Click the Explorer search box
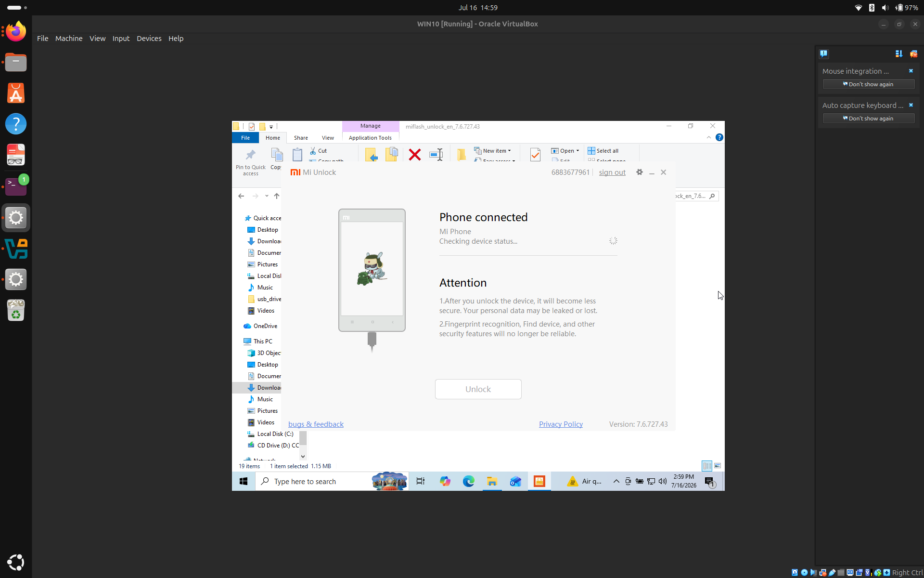 pyautogui.click(x=697, y=196)
